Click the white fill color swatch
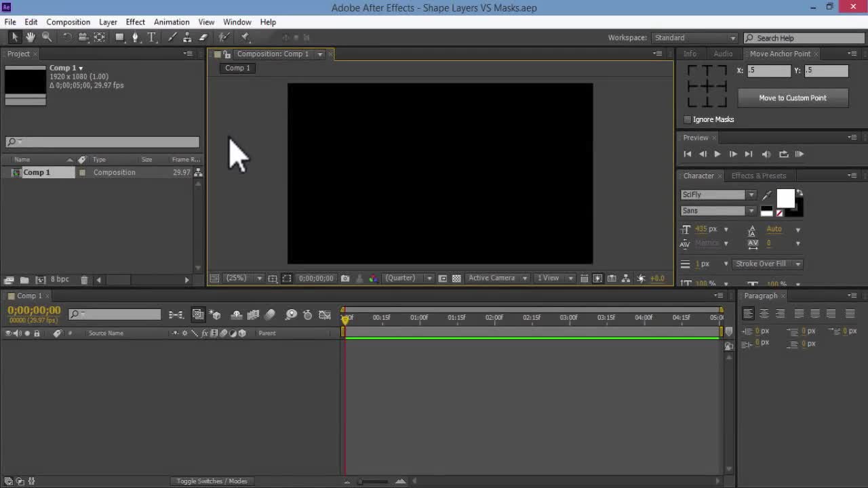The height and width of the screenshot is (488, 868). point(785,198)
